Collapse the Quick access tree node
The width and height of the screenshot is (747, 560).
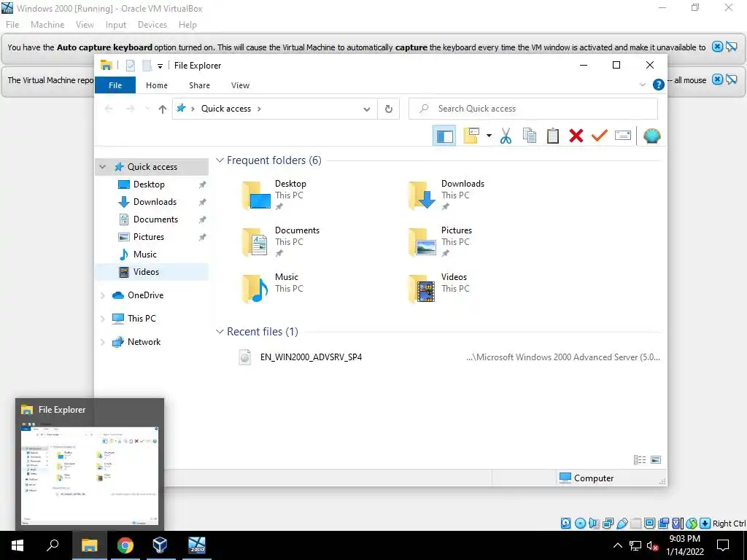(x=102, y=167)
